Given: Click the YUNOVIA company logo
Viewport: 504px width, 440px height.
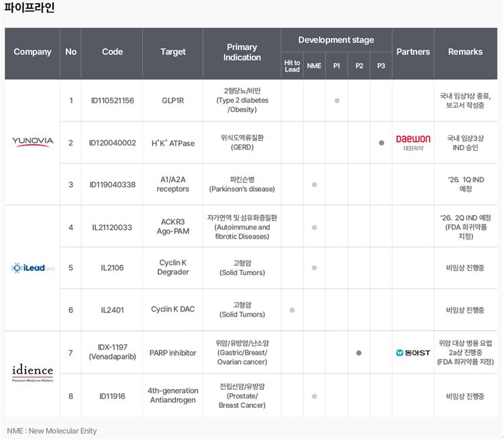Looking at the screenshot, I should [x=32, y=142].
